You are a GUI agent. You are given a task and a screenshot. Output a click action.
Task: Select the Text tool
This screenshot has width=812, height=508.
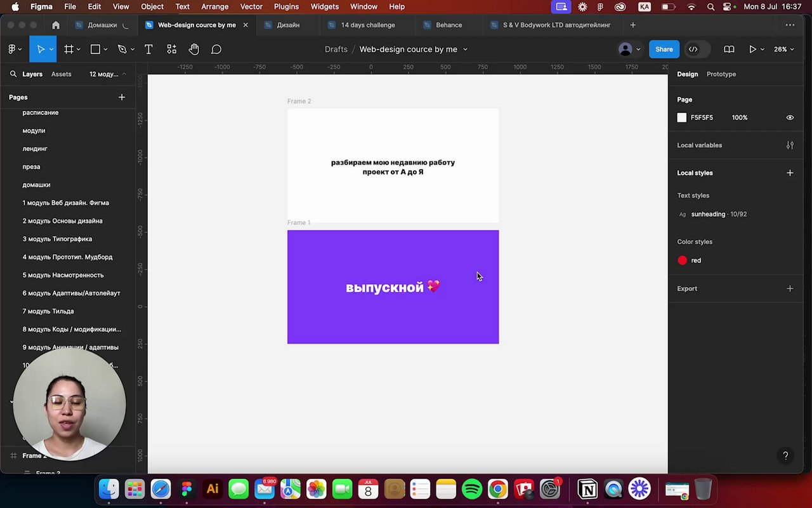coord(148,49)
